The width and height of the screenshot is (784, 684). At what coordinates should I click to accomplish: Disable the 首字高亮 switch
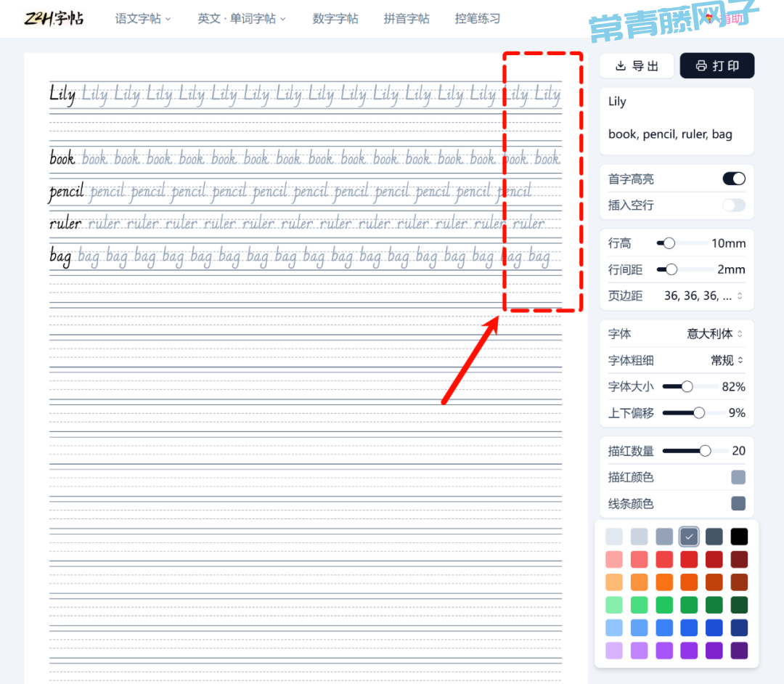point(733,179)
